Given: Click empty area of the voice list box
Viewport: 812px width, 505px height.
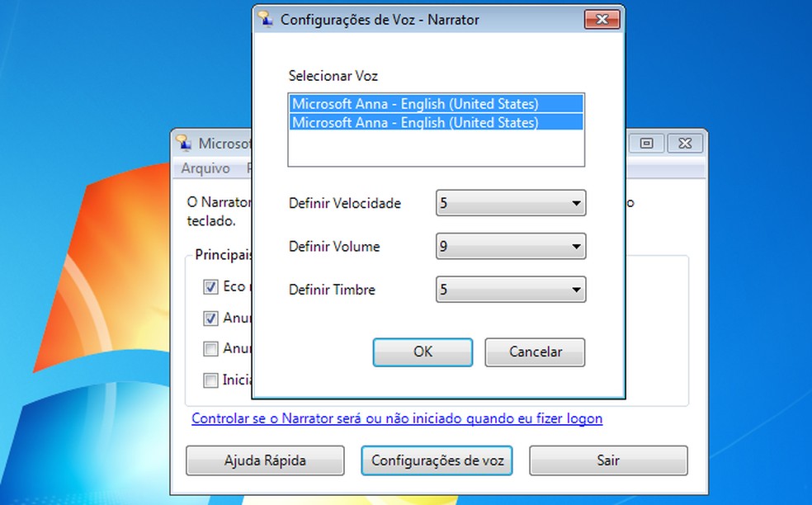Looking at the screenshot, I should (436, 149).
